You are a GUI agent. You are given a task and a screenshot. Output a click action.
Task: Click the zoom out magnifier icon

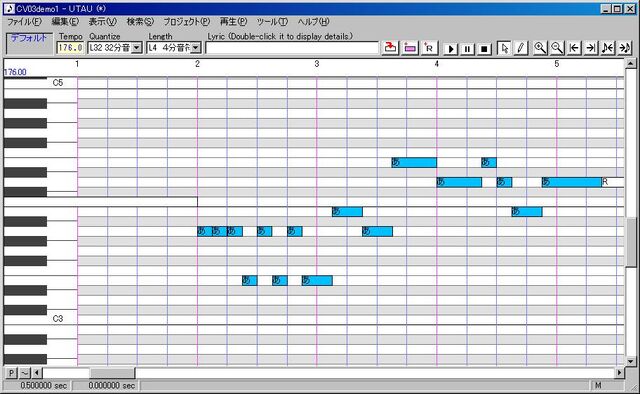[557, 48]
